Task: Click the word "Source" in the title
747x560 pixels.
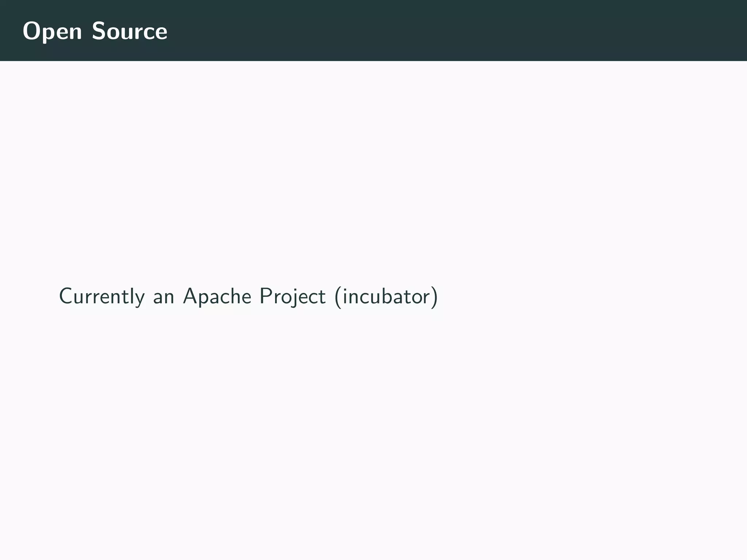Action: 129,32
